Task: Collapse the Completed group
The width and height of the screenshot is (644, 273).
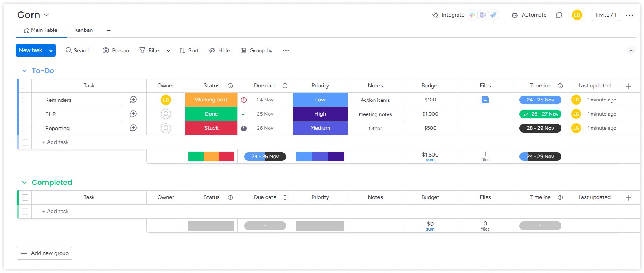Action: [x=24, y=183]
